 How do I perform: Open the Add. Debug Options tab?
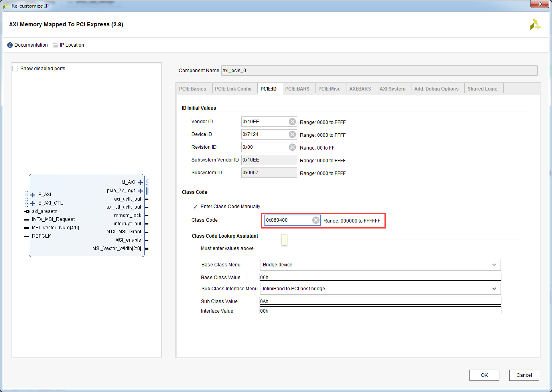(436, 89)
